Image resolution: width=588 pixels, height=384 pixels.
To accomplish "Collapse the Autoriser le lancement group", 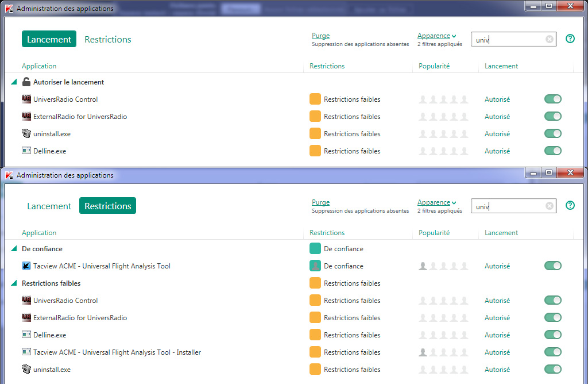I will 14,82.
